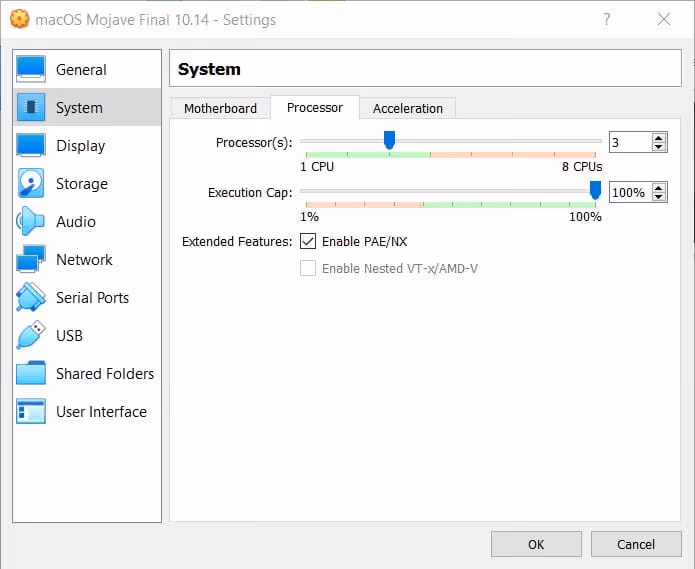Click the '1%' execution cap label
The image size is (695, 569).
point(309,217)
